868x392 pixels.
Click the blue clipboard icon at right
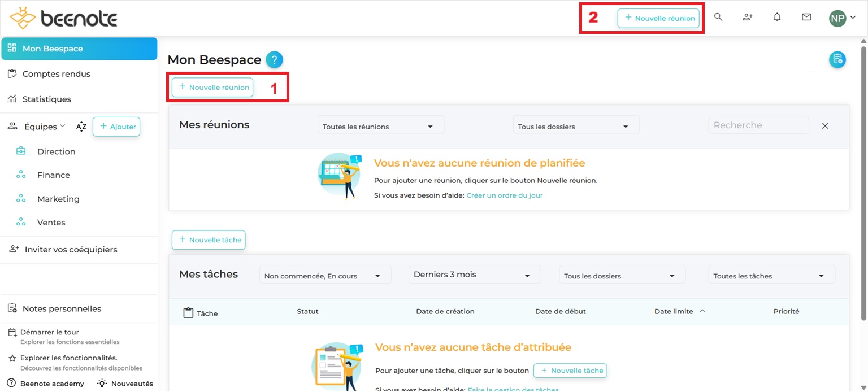coord(837,59)
